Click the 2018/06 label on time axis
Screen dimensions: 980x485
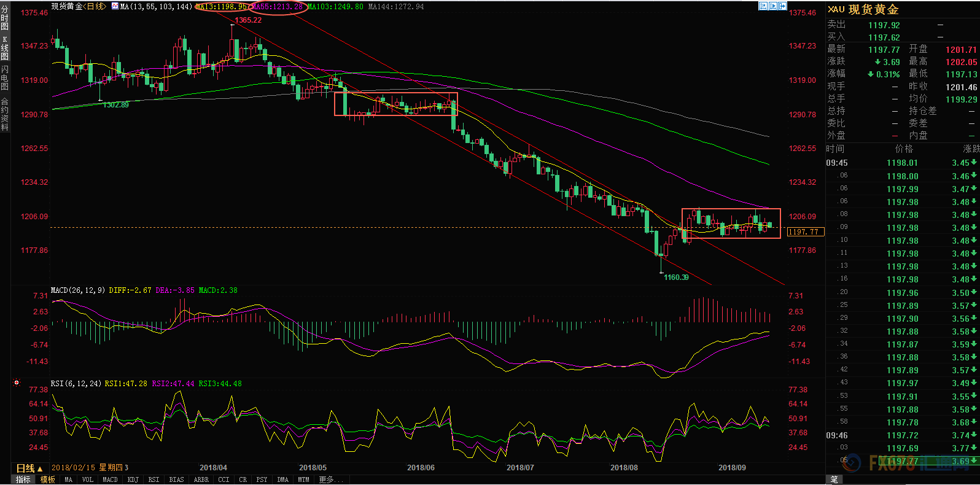click(421, 468)
